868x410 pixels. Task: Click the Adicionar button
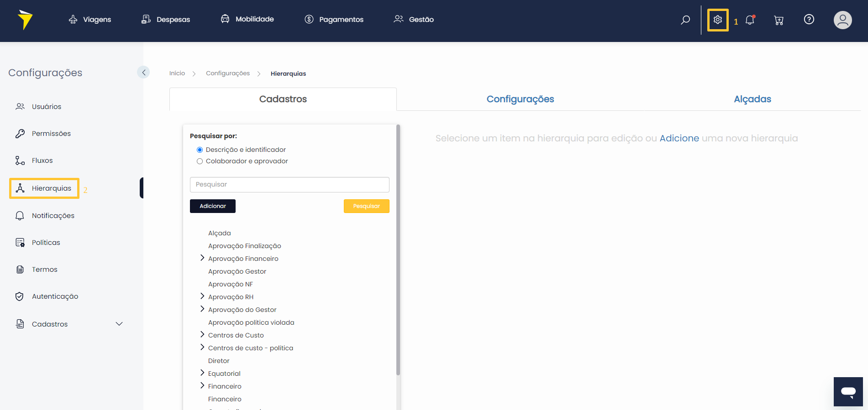click(213, 206)
